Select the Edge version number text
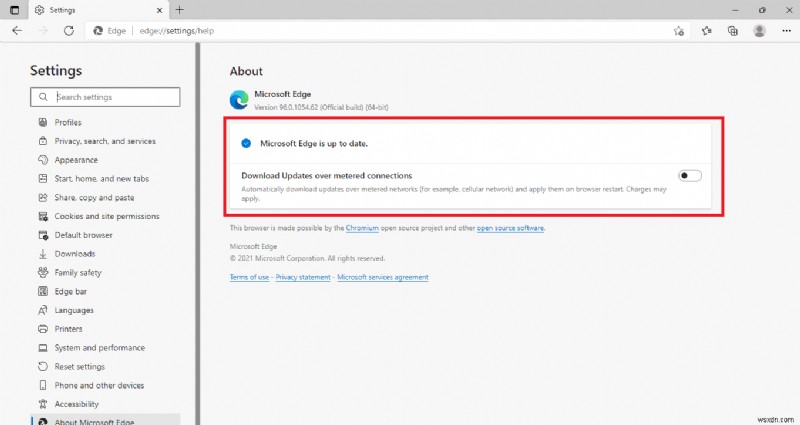Image resolution: width=800 pixels, height=425 pixels. coord(321,107)
